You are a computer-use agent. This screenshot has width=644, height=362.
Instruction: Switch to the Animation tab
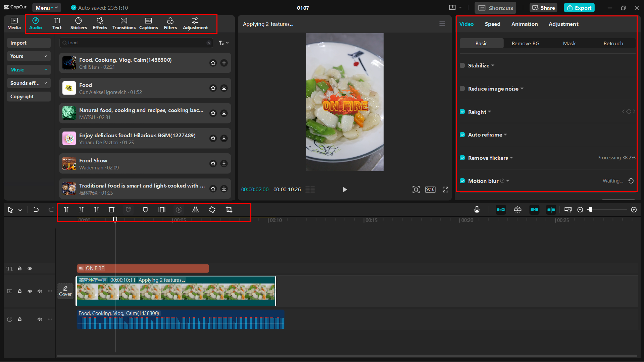[524, 24]
